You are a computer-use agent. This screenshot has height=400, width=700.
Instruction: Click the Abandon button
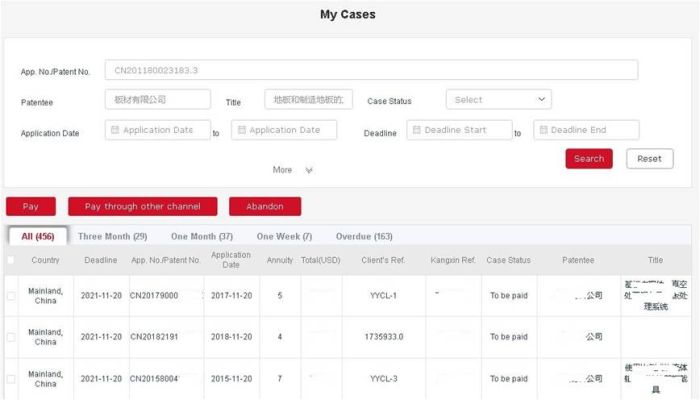[x=265, y=206]
